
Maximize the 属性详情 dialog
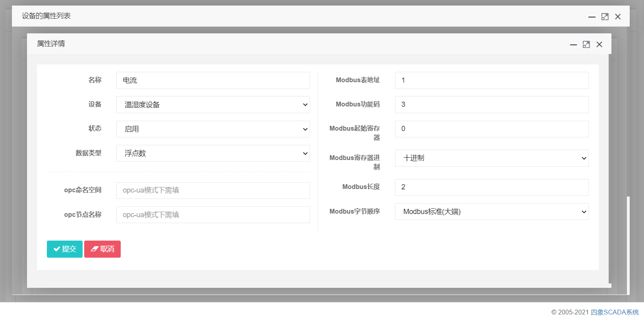pyautogui.click(x=586, y=44)
